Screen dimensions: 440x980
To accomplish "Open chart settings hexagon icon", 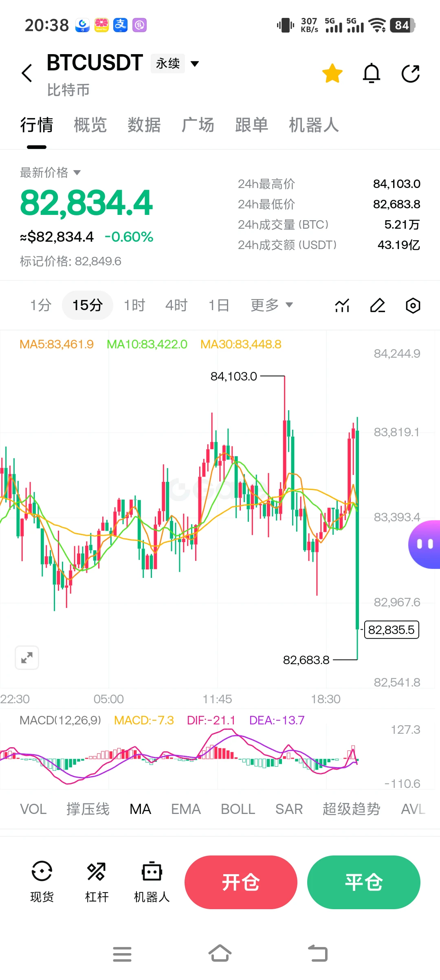I will [413, 305].
